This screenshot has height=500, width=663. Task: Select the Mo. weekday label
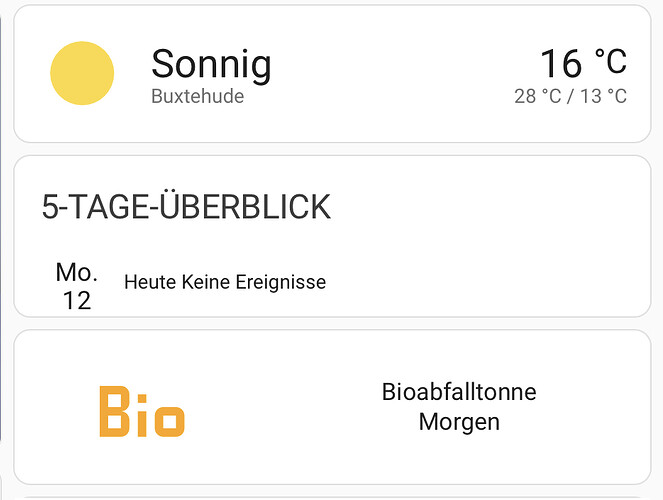[76, 272]
